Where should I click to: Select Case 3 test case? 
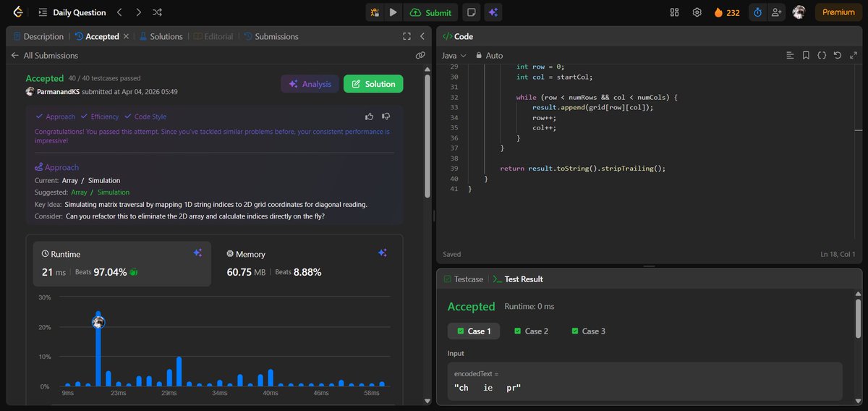pos(588,331)
